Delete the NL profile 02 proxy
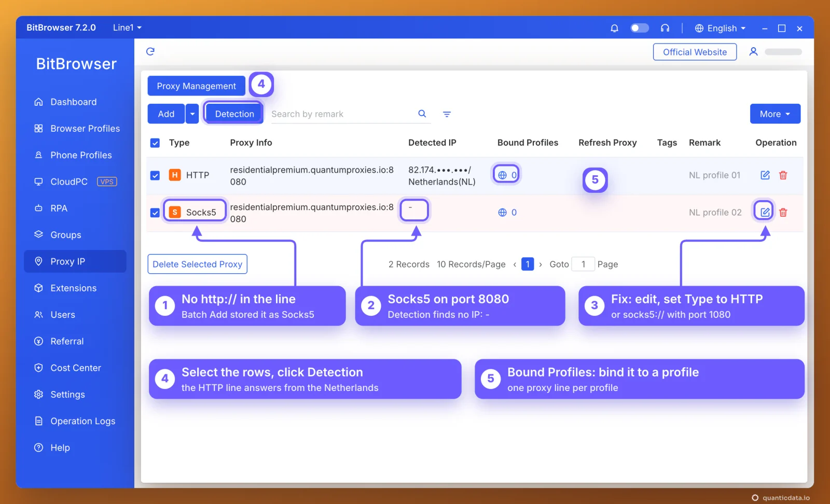 click(783, 212)
